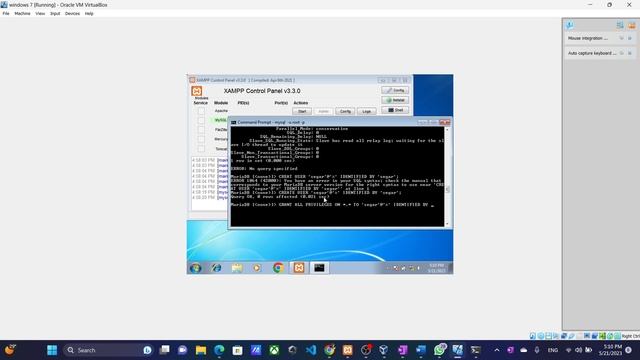Click the MySQL module label
Image resolution: width=640 pixels, height=360 pixels.
point(220,120)
